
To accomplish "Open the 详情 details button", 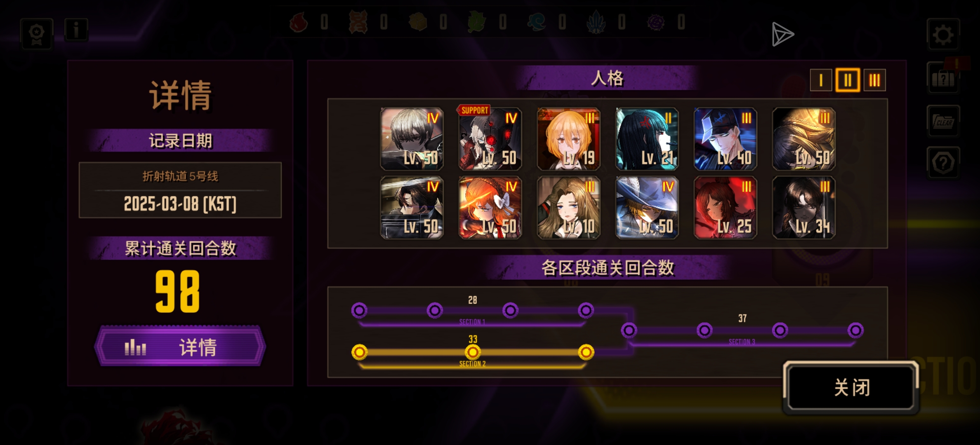I will (180, 347).
